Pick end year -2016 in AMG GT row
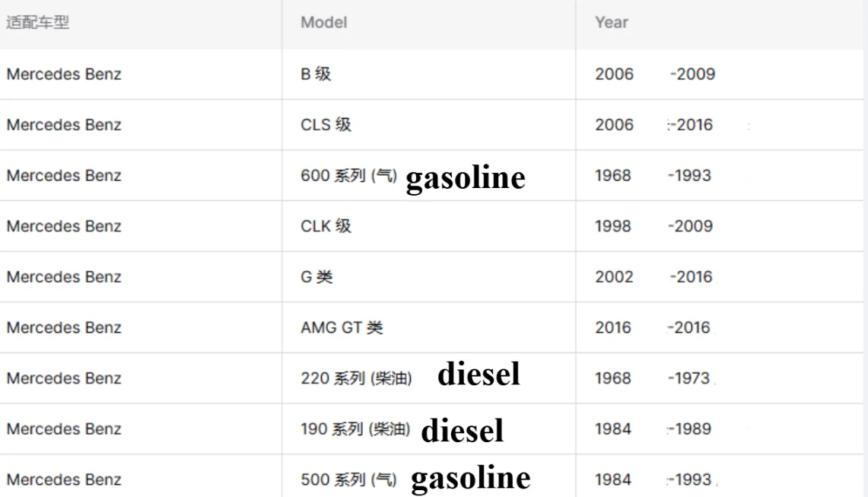Screen dimensions: 868x497 688,327
